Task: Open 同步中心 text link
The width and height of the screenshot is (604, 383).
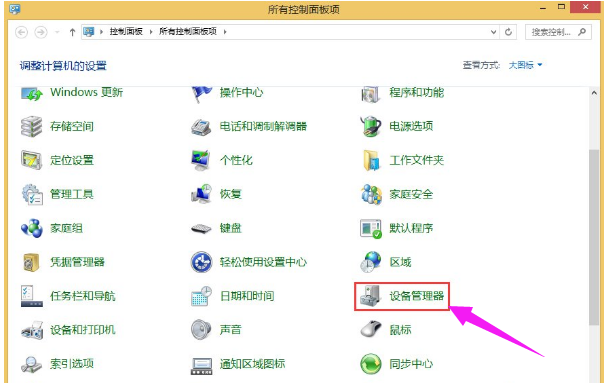Action: pyautogui.click(x=411, y=364)
